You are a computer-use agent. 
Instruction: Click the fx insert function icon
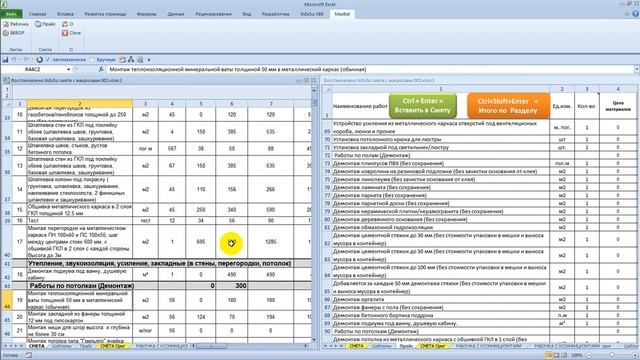[x=101, y=69]
